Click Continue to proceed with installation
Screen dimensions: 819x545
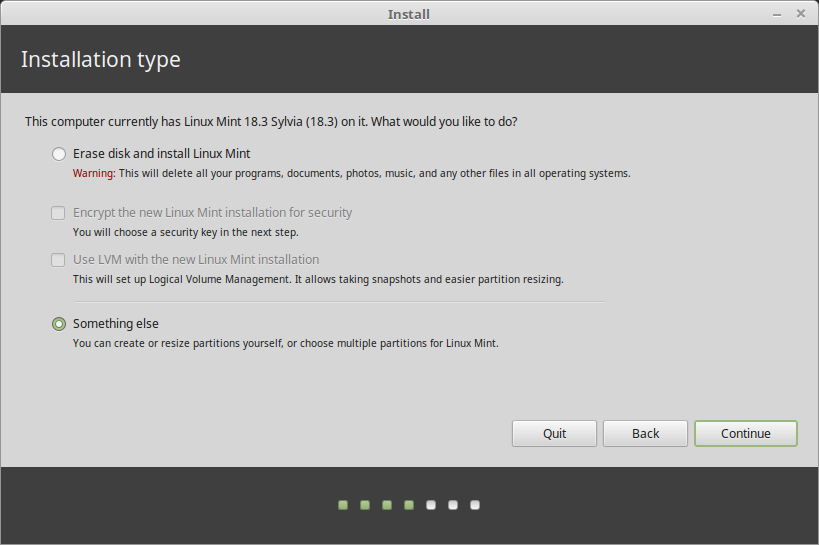click(x=745, y=433)
